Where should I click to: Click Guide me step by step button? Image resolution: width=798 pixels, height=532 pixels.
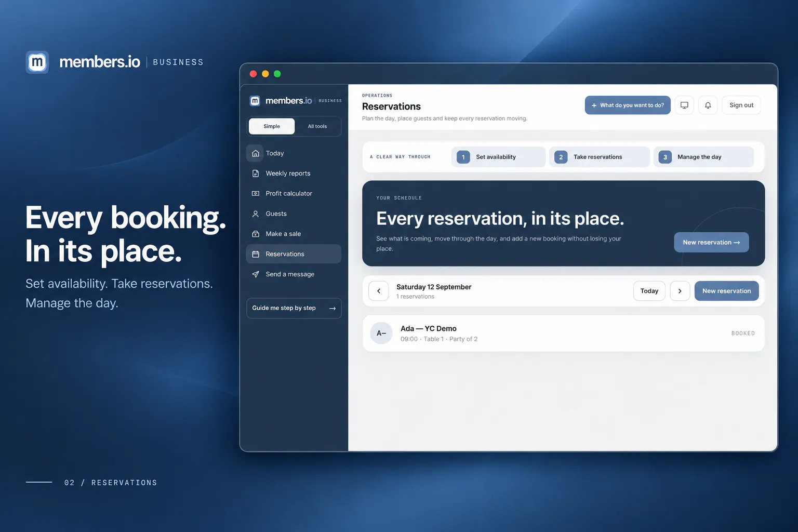(294, 308)
